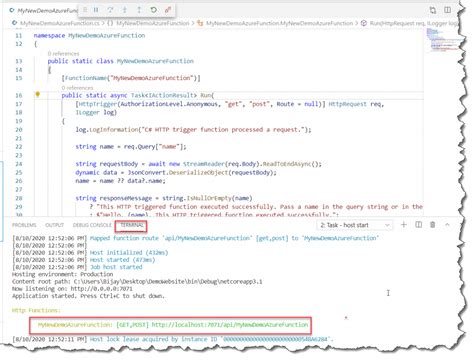Image resolution: width=474 pixels, height=360 pixels.
Task: Disconnect the debugger with the red icon
Action: coord(168,10)
